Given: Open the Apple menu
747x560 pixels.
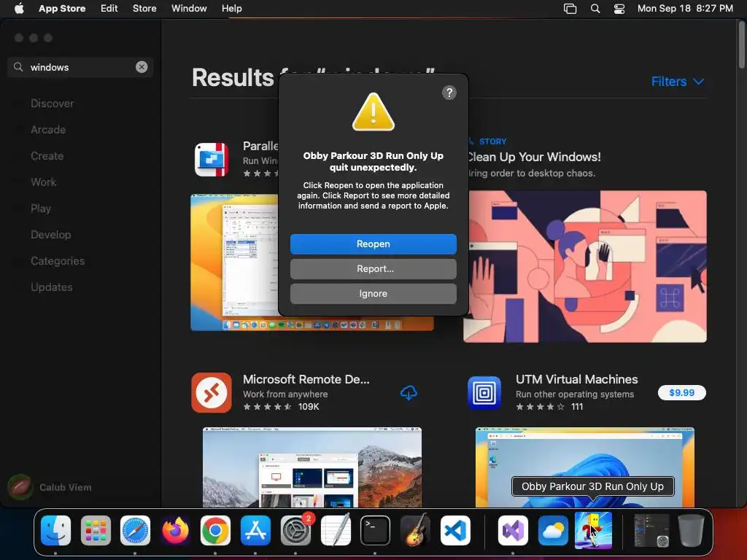Looking at the screenshot, I should (19, 8).
